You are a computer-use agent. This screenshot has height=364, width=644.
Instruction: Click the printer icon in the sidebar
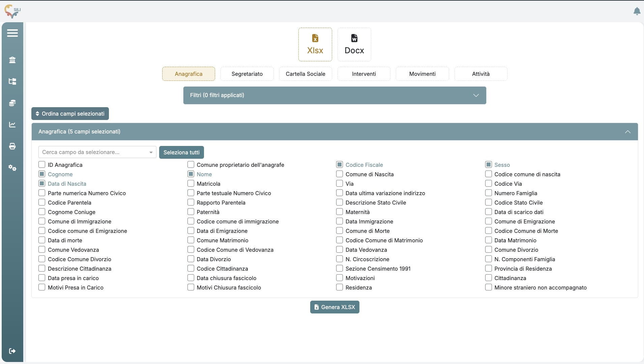click(12, 146)
